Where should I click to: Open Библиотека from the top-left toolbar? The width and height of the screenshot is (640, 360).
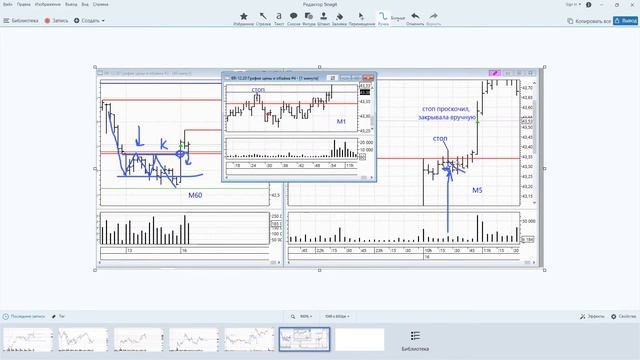pyautogui.click(x=21, y=20)
